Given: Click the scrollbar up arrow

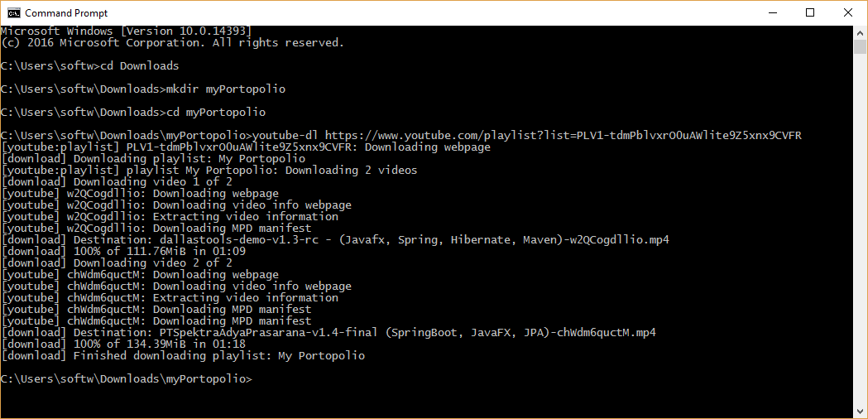Looking at the screenshot, I should (860, 32).
